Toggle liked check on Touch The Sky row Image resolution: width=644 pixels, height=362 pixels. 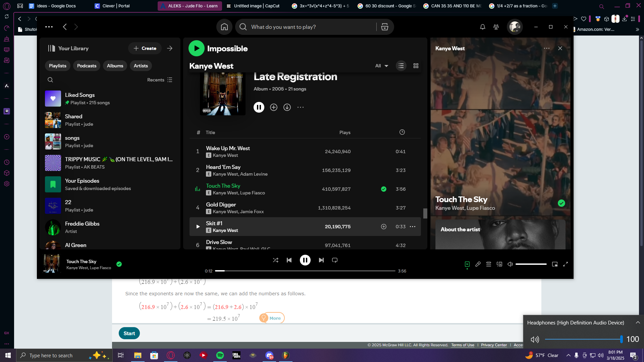pos(384,189)
